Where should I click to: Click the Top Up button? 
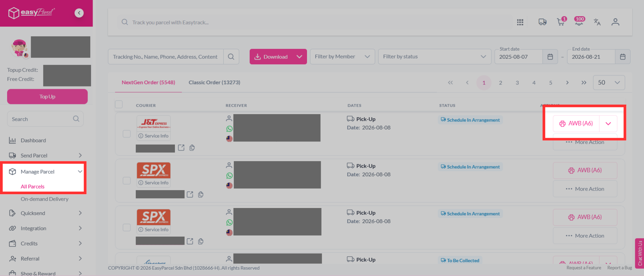[x=47, y=97]
